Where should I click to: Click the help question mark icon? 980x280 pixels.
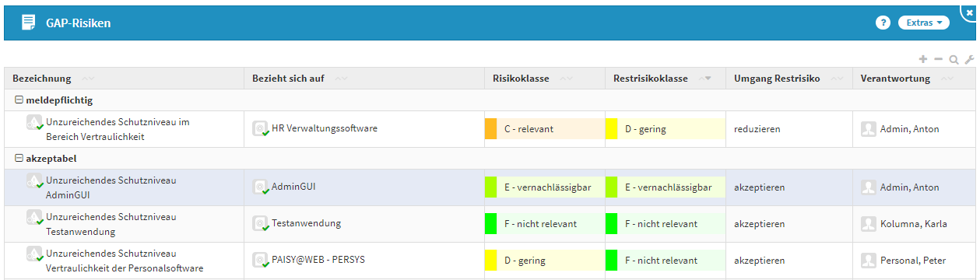pyautogui.click(x=883, y=23)
